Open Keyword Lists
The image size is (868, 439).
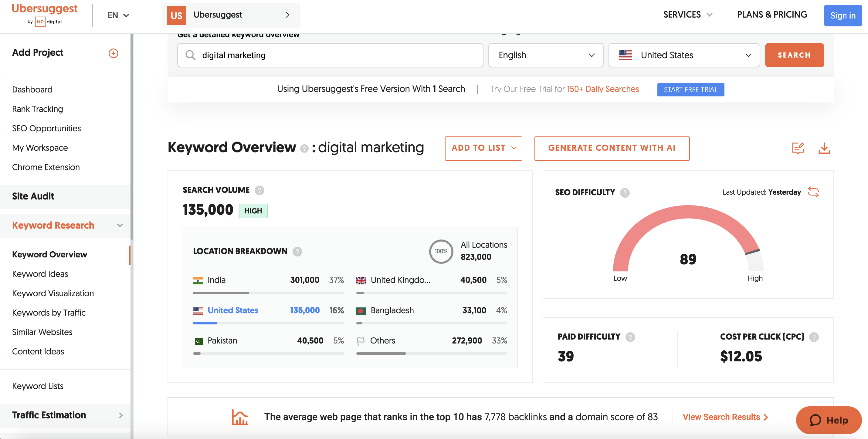pos(38,386)
